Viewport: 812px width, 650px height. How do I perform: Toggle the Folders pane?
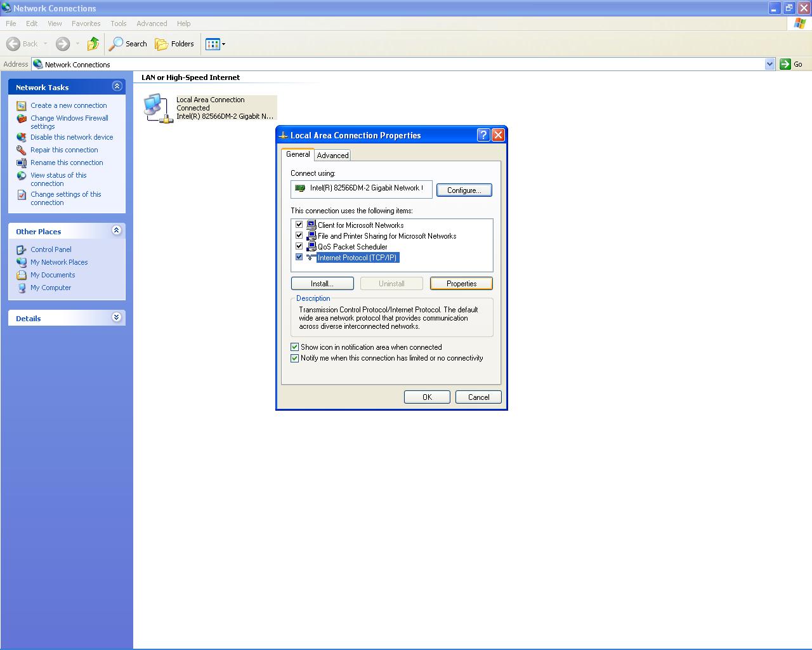pyautogui.click(x=174, y=44)
